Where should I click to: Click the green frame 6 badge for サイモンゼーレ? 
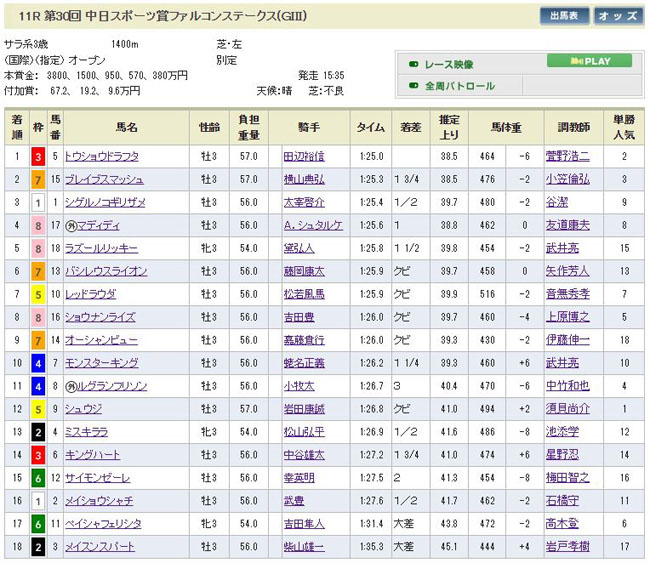click(x=38, y=478)
